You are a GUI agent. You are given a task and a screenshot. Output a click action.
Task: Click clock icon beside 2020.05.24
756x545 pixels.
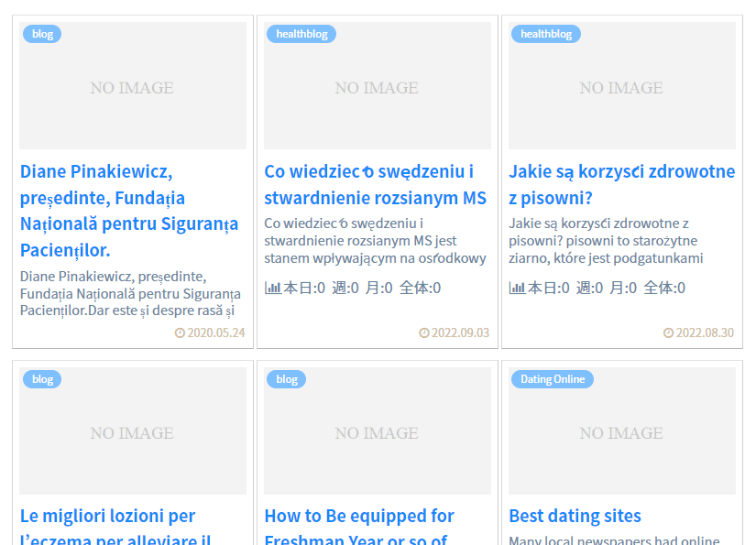click(180, 333)
